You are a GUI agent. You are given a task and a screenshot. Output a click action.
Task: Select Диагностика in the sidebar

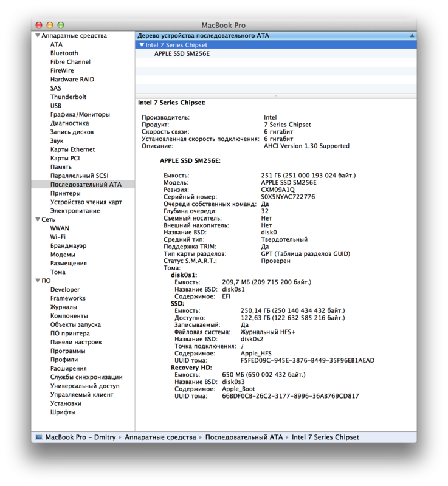[70, 123]
